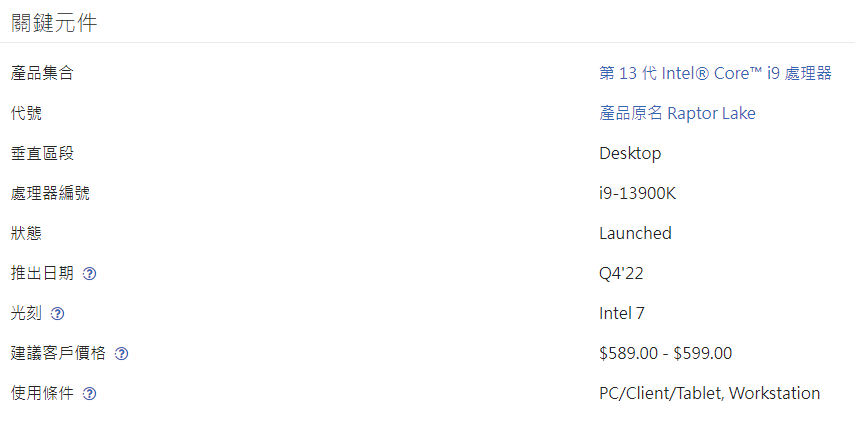
Task: Click the info icon next to 使用條件
Action: [89, 394]
